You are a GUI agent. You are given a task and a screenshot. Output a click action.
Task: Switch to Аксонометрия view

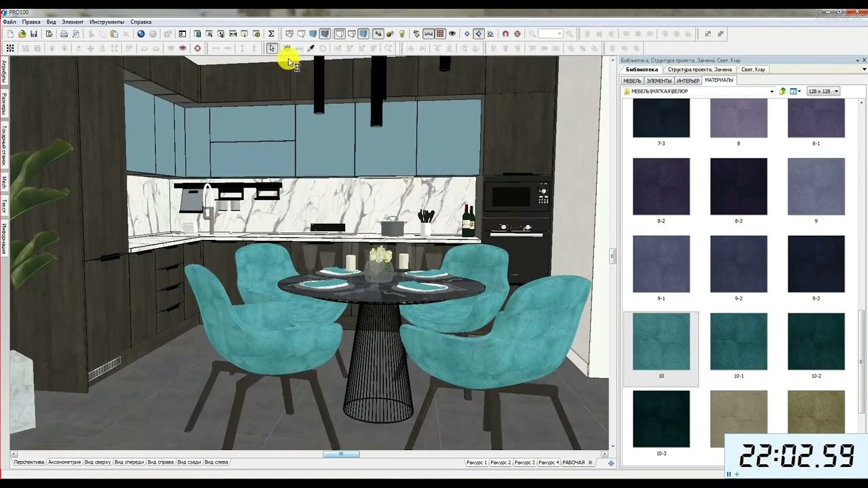(64, 462)
